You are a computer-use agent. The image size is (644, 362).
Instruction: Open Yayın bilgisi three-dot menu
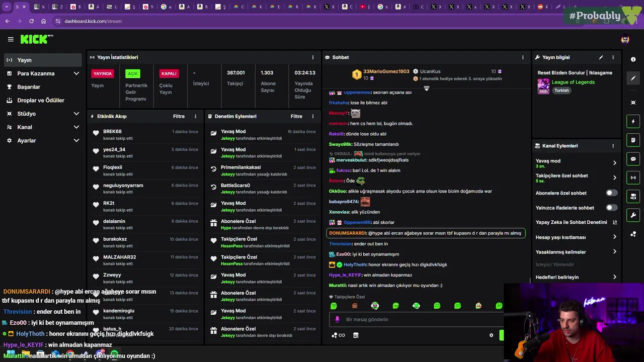click(613, 57)
